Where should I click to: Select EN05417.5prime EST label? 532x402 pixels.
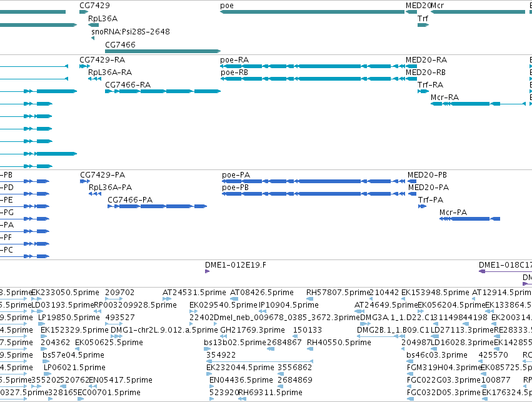pos(121,380)
